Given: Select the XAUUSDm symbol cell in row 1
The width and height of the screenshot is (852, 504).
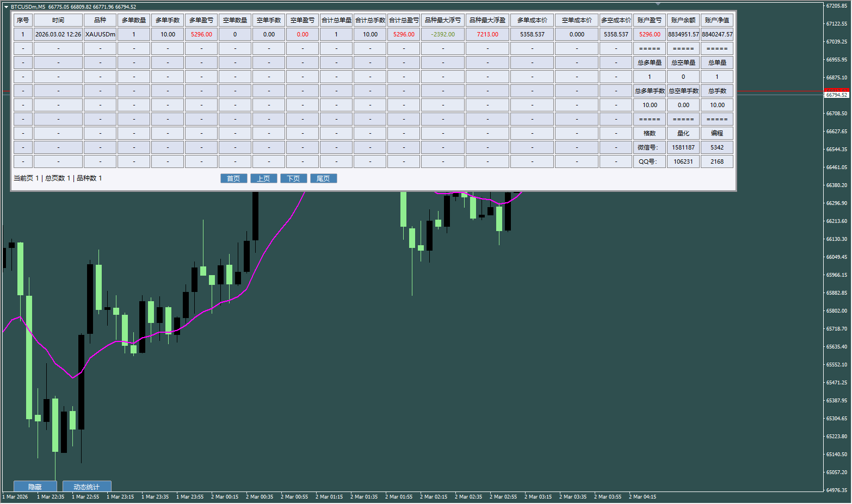Looking at the screenshot, I should click(100, 34).
